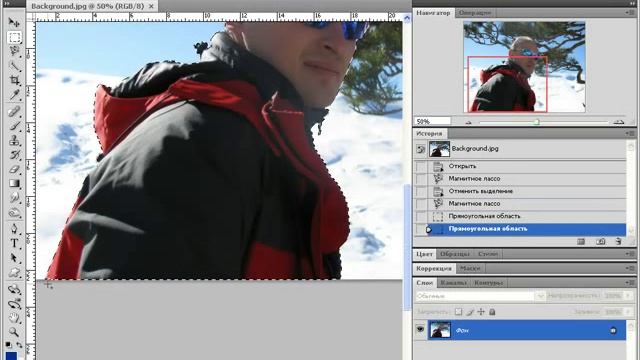The height and width of the screenshot is (360, 640).
Task: Select the Type tool
Action: tap(14, 243)
